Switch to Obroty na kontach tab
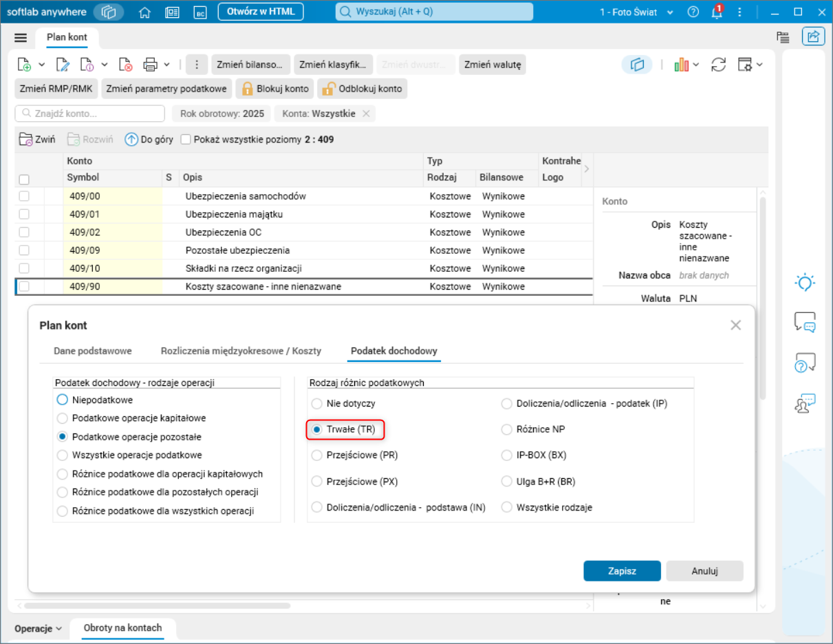The image size is (833, 644). [123, 628]
